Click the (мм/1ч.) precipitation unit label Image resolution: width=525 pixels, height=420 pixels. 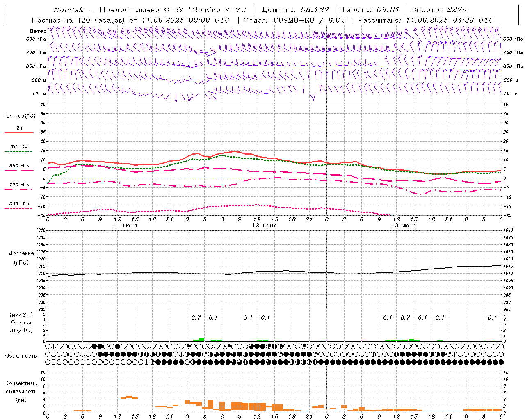(21, 330)
